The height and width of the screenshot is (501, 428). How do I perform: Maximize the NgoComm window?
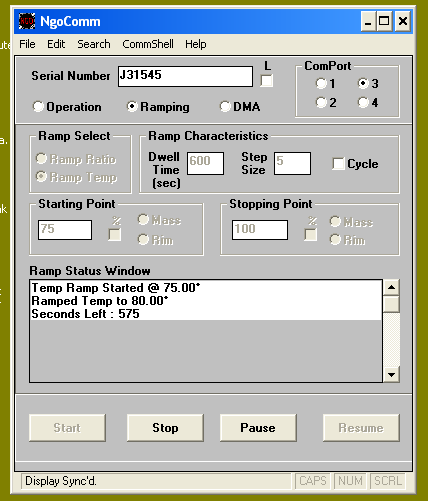pos(384,21)
